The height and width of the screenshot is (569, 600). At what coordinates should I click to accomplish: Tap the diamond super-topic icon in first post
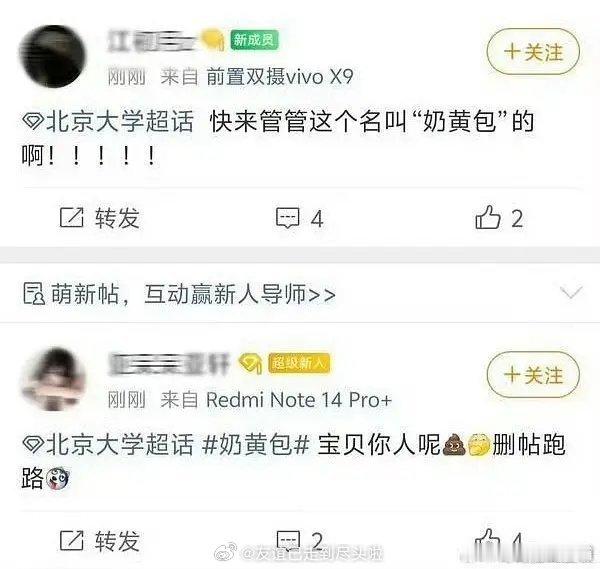[33, 122]
